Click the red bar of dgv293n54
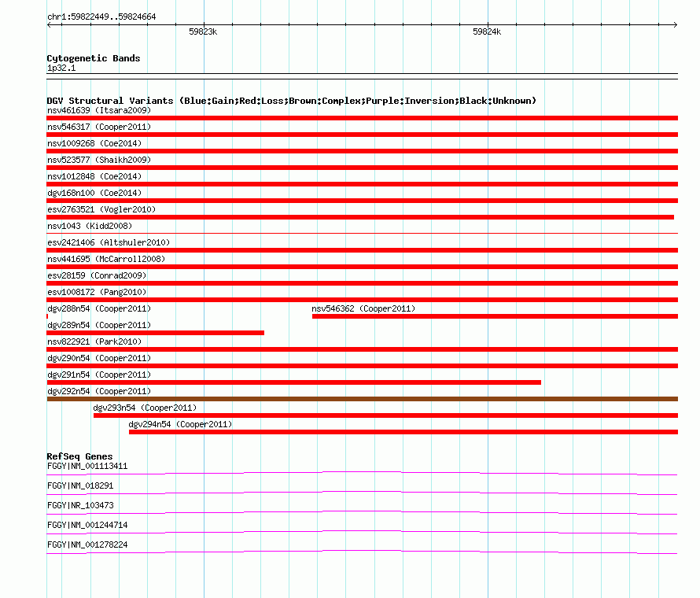 [385, 415]
